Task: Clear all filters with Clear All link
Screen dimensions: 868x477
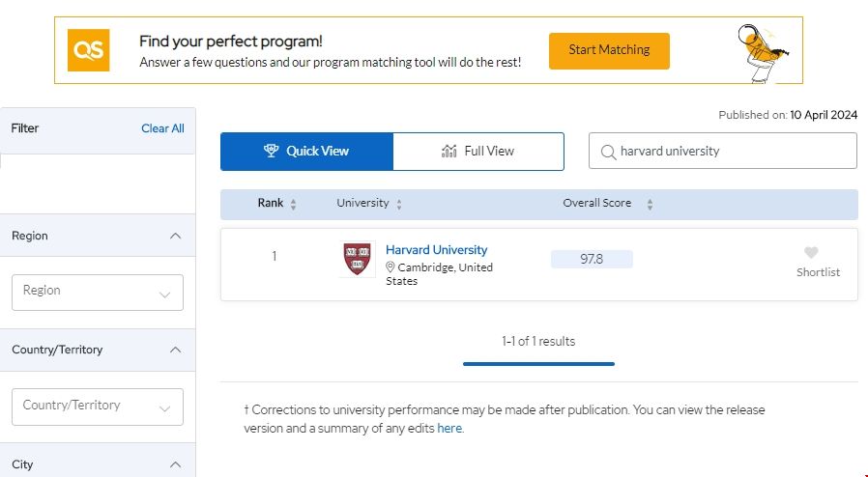Action: 162,128
